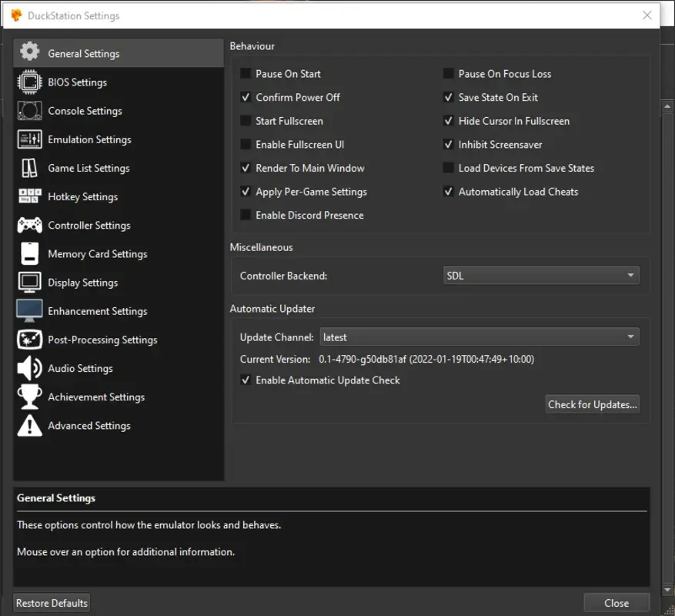Open the Update Channel dropdown
Viewport: 675px width, 616px height.
tap(479, 336)
